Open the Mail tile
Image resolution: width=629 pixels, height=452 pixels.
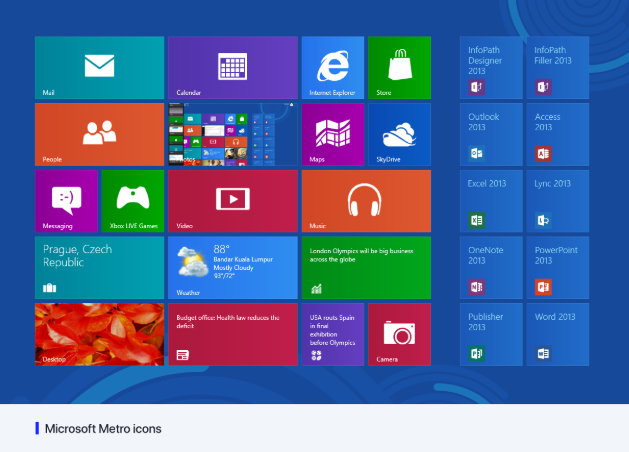point(99,67)
